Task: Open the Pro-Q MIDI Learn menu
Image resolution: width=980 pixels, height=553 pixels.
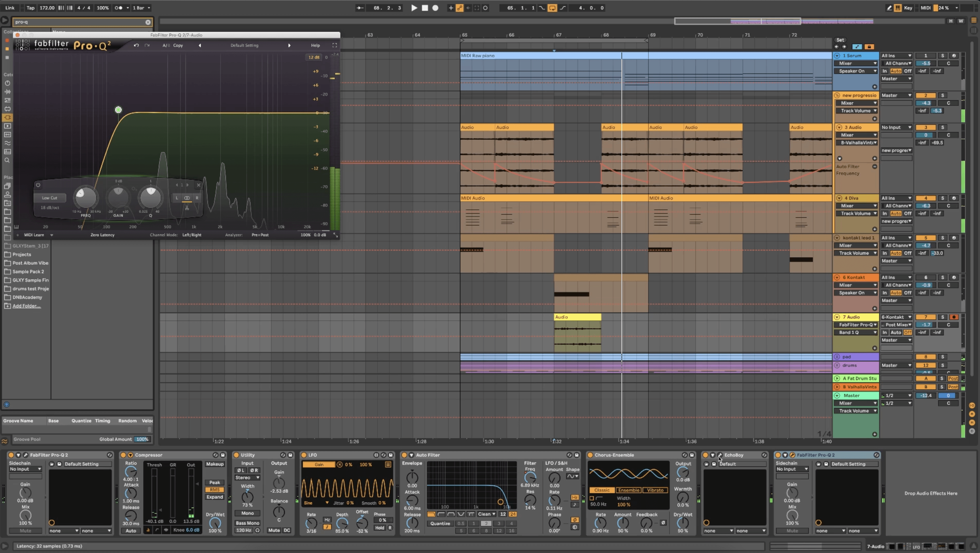Action: point(38,235)
